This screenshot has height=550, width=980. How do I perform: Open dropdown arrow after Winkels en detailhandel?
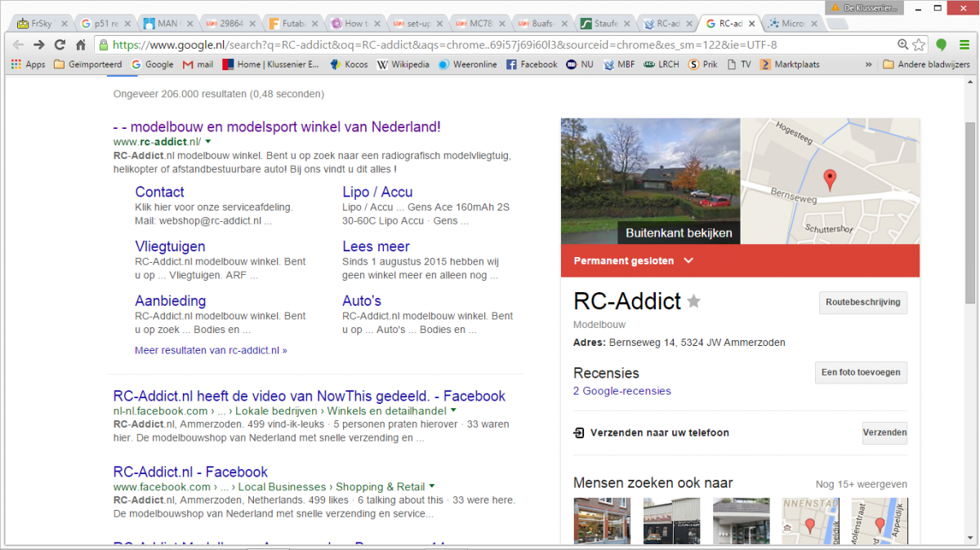click(x=453, y=410)
